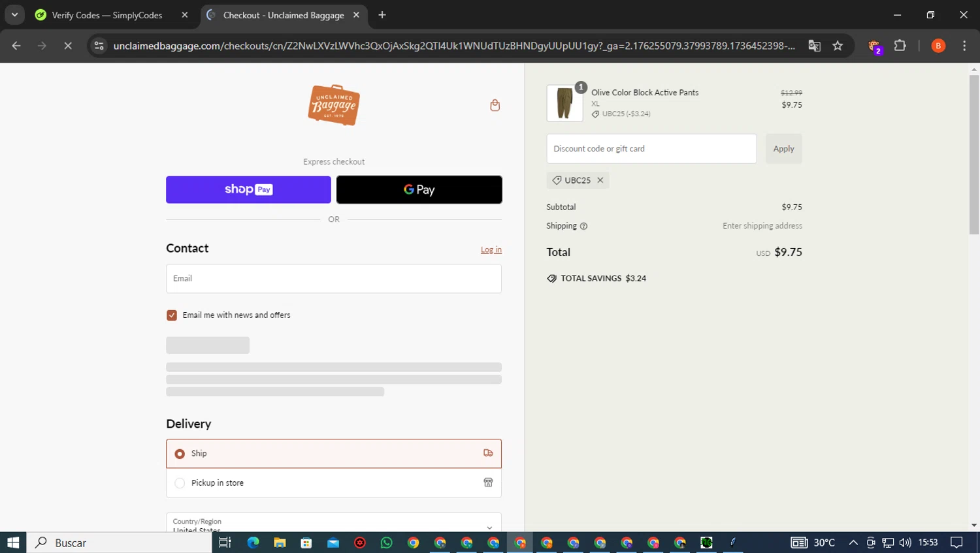Uncheck Email me with news and offers

pos(172,315)
